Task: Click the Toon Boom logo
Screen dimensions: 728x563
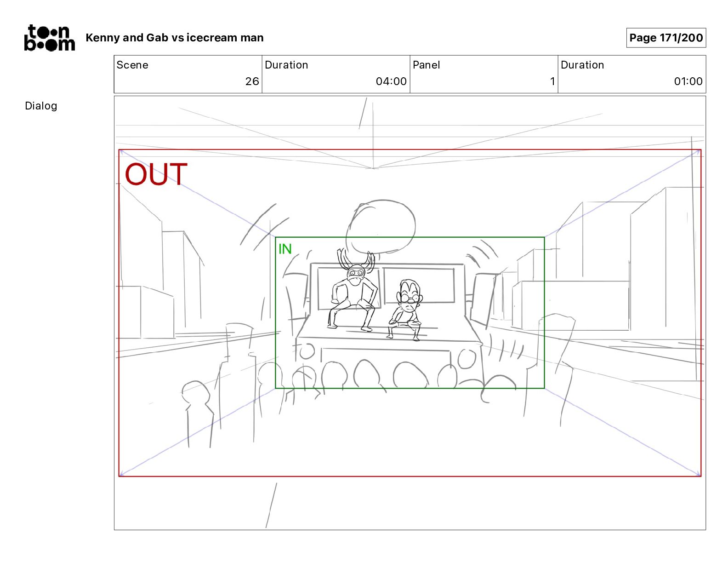Action: [49, 38]
